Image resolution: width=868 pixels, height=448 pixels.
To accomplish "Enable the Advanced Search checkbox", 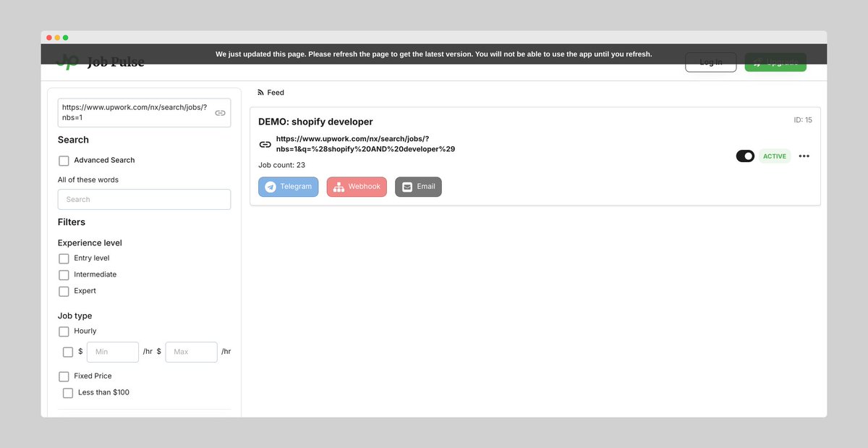I will pyautogui.click(x=64, y=161).
